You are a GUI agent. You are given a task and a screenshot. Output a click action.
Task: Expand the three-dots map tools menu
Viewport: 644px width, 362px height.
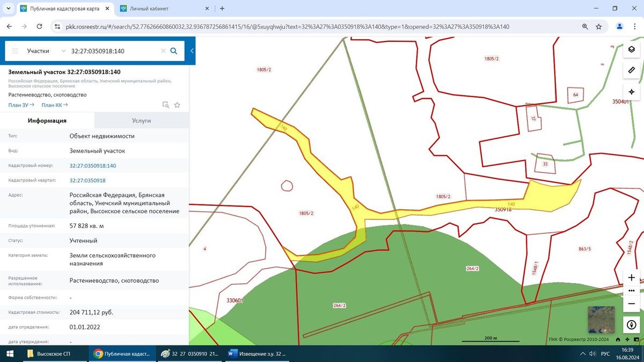631,291
